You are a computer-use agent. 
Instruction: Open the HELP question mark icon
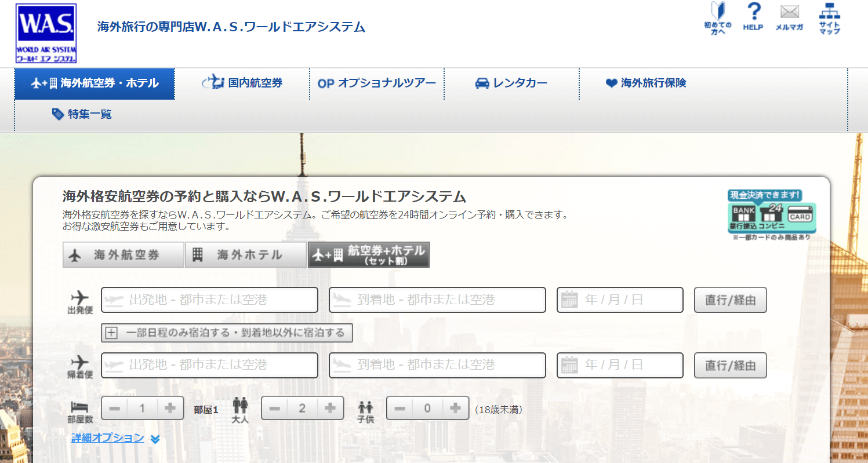(753, 17)
